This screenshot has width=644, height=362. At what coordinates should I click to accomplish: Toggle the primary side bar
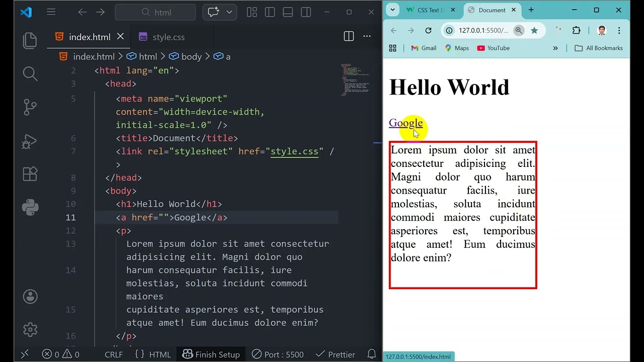[270, 12]
